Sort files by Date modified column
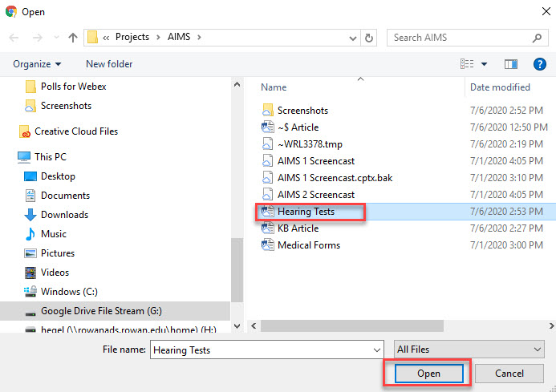Viewport: 556px width, 392px height. (x=500, y=87)
